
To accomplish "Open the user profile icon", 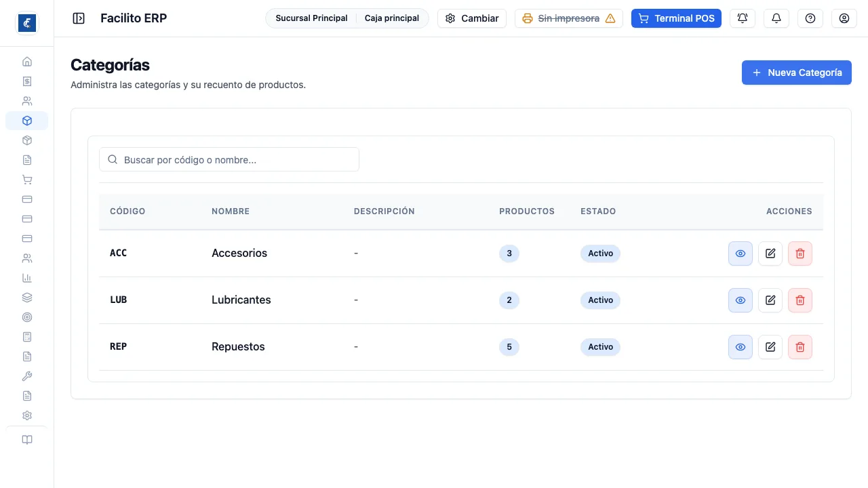I will click(844, 18).
